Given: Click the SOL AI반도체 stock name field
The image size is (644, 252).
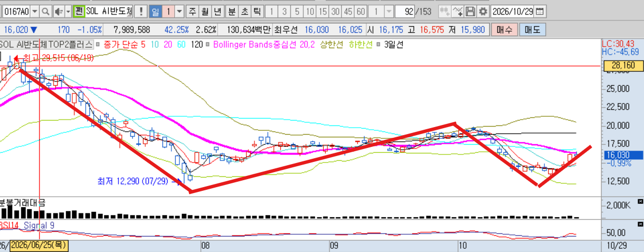Looking at the screenshot, I should pos(109,11).
